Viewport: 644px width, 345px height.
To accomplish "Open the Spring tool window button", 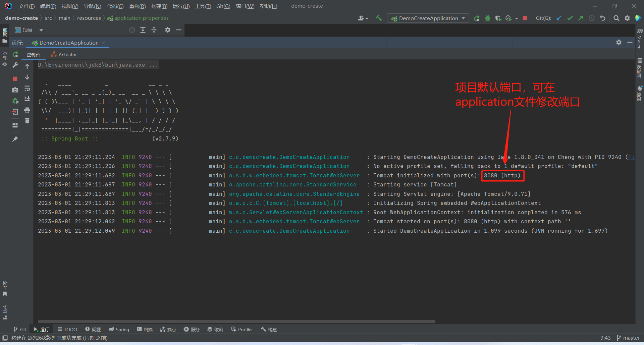I will coord(119,330).
